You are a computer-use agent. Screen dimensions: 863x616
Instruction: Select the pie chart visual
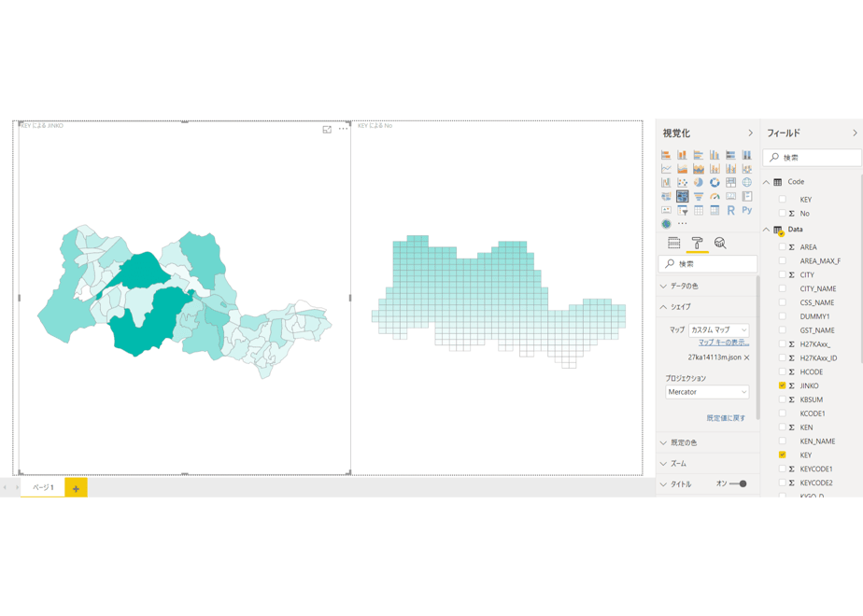click(699, 182)
